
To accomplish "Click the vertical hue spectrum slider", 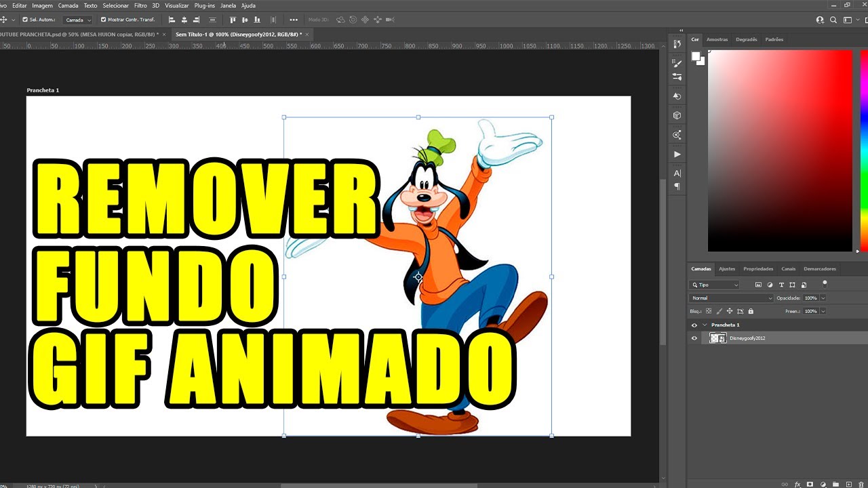I will click(864, 150).
